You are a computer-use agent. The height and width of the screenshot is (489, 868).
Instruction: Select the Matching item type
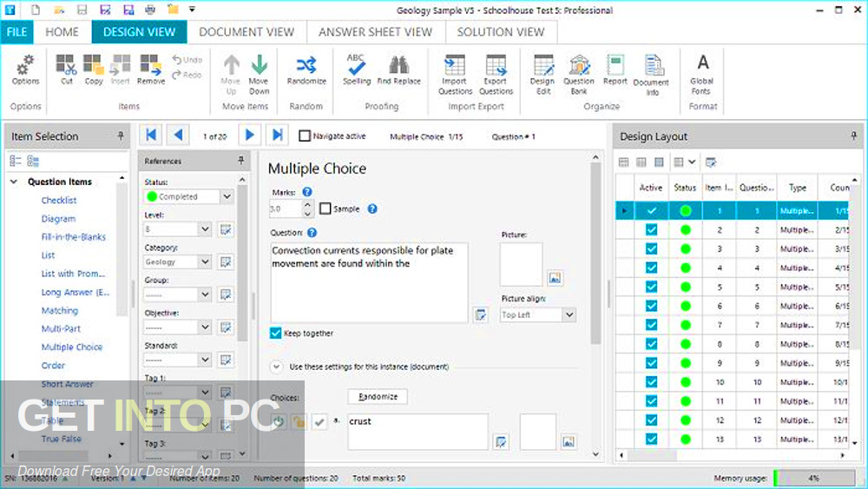click(60, 311)
